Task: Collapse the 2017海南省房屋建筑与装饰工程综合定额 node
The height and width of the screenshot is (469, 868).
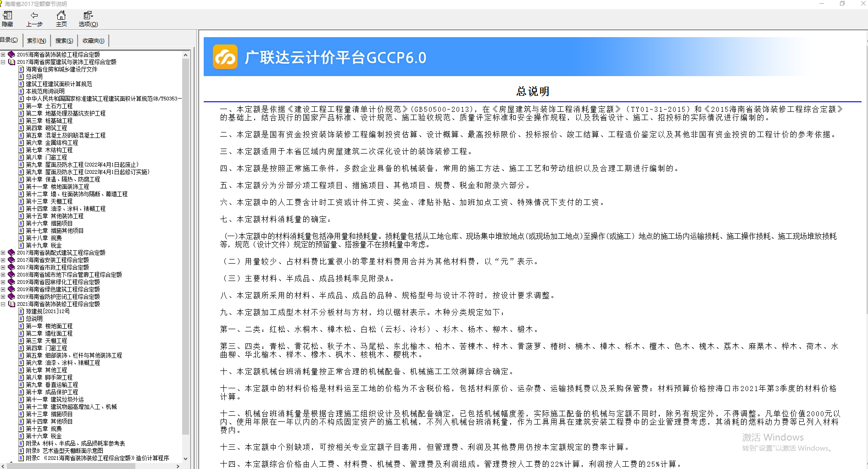Action: [x=3, y=62]
